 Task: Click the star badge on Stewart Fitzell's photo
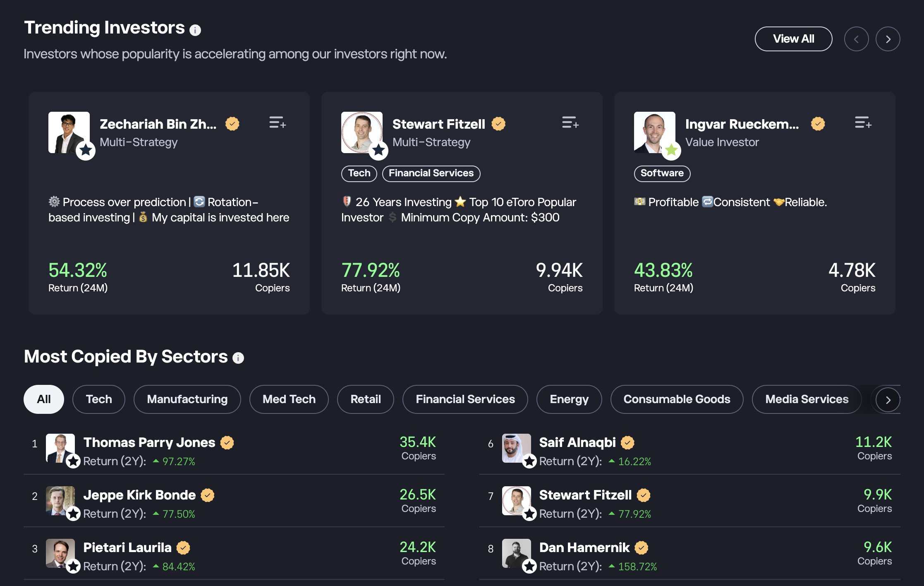tap(378, 151)
